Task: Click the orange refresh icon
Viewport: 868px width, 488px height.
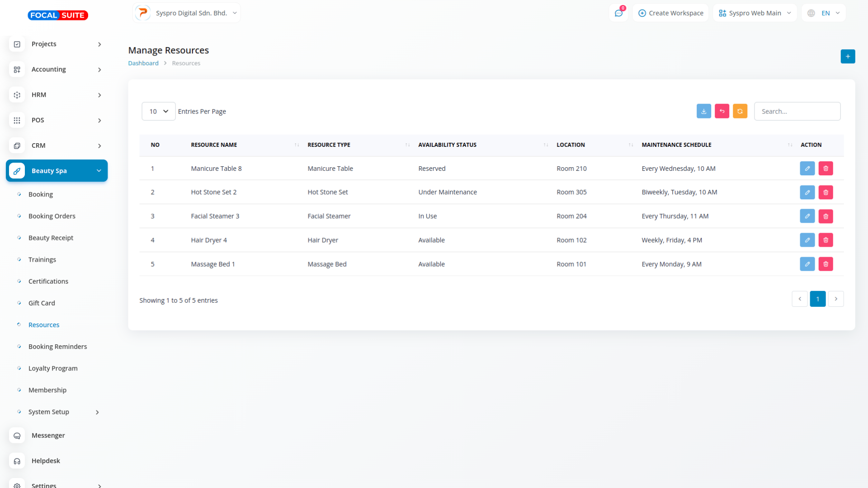Action: 740,111
